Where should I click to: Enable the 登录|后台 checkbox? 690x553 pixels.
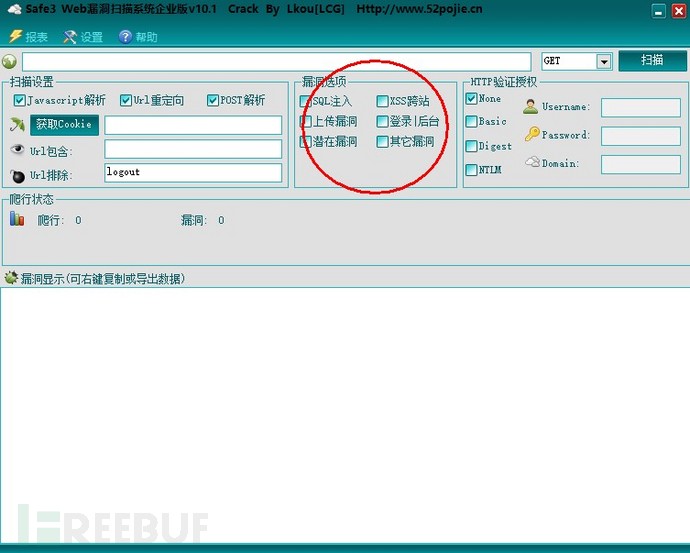click(382, 121)
